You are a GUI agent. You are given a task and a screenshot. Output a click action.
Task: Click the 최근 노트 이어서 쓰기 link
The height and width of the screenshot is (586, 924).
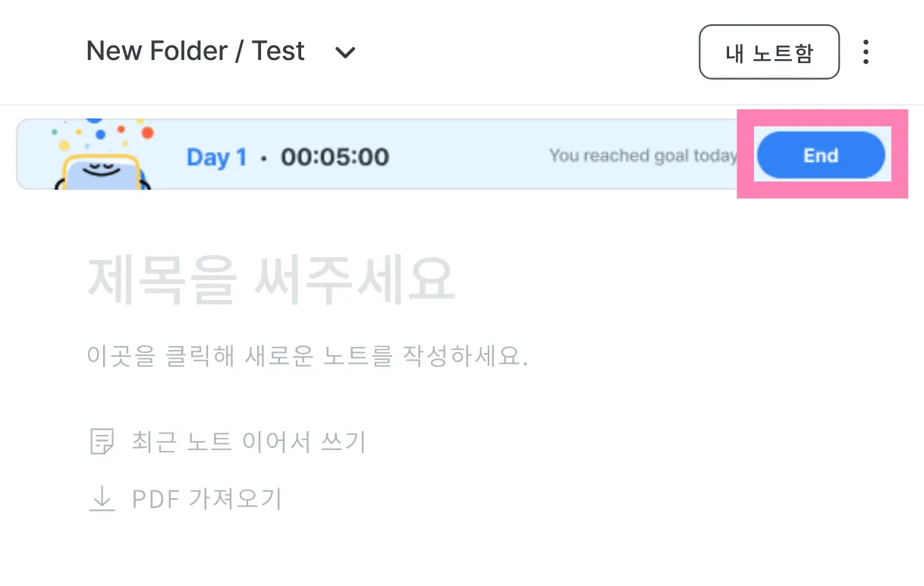point(249,441)
